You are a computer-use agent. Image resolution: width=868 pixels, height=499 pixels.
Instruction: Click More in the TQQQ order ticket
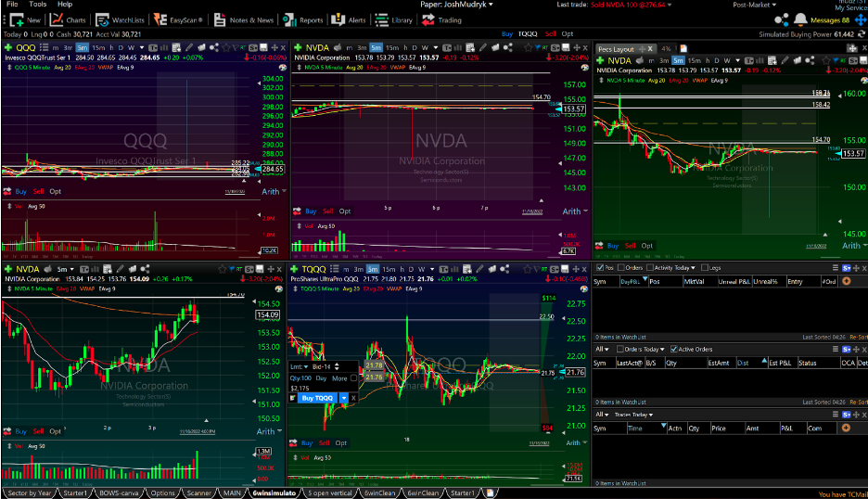pyautogui.click(x=339, y=378)
